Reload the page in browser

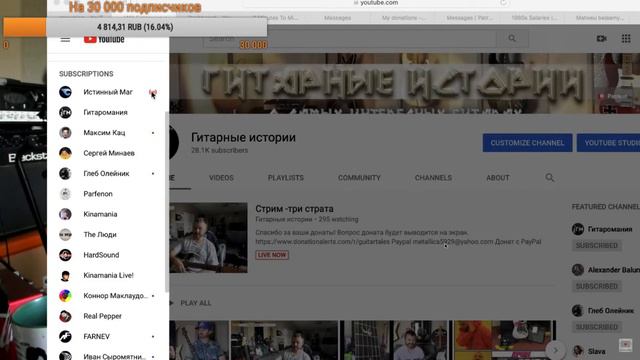pos(504,3)
